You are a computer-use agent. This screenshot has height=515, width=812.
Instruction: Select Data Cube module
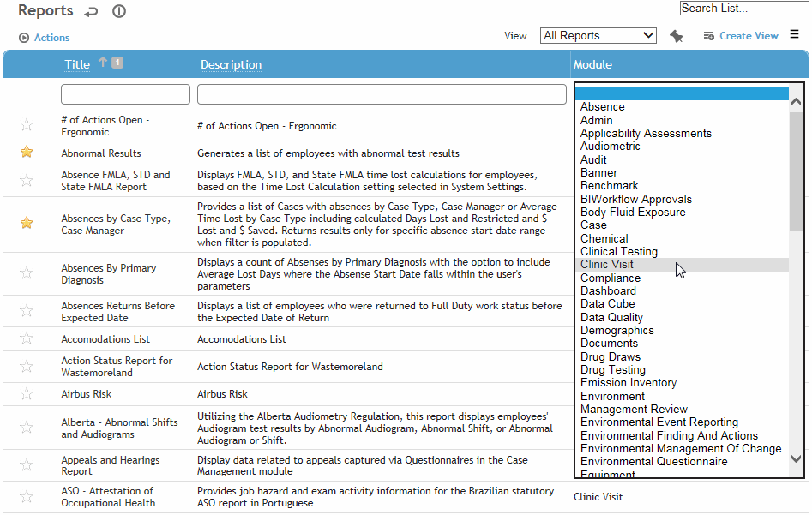pos(682,304)
